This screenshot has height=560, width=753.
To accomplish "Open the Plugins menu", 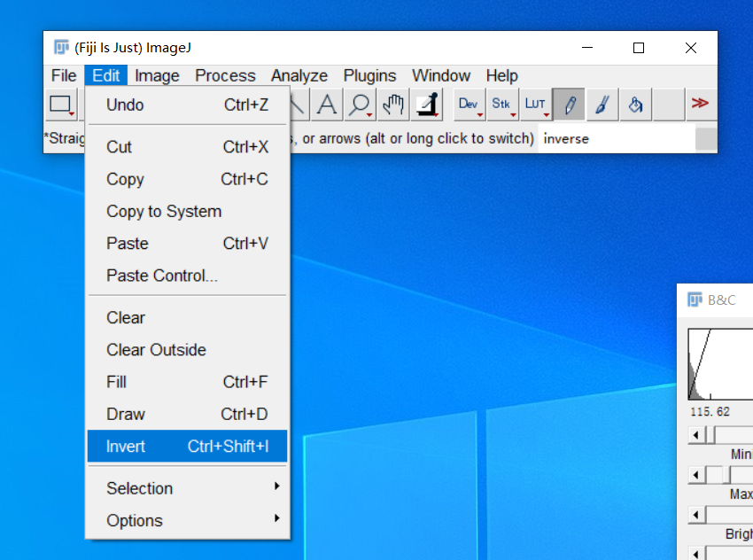I will [x=369, y=75].
